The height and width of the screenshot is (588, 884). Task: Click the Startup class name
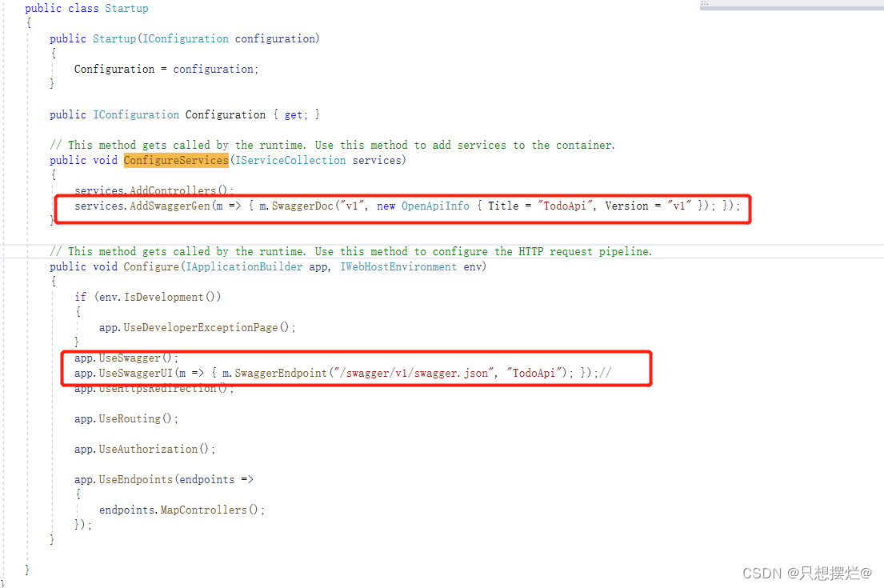pos(126,8)
